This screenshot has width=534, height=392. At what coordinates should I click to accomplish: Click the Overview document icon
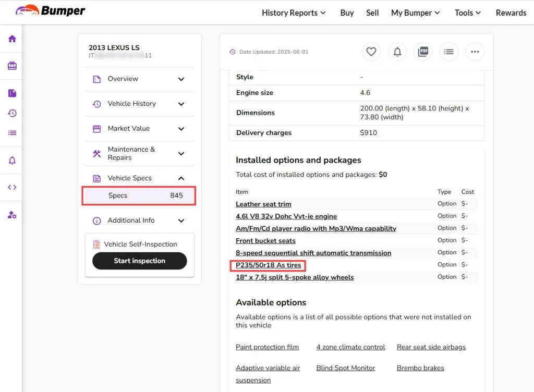click(x=96, y=79)
